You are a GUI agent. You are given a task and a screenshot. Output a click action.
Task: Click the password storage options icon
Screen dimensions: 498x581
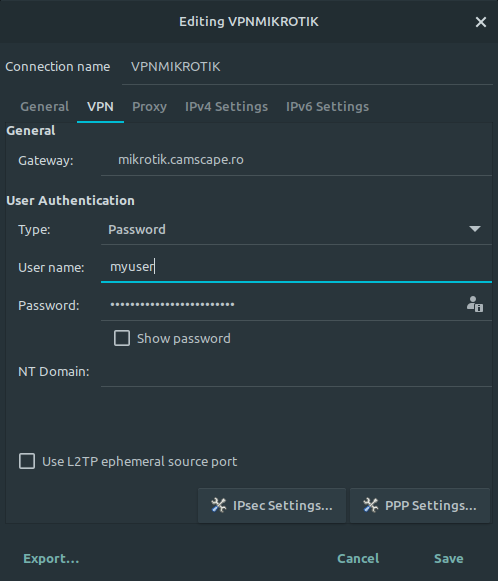(x=475, y=304)
